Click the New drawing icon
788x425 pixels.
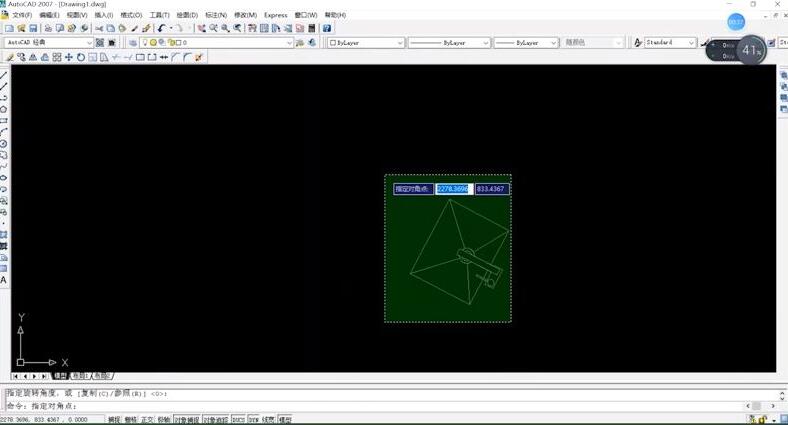tap(9, 29)
